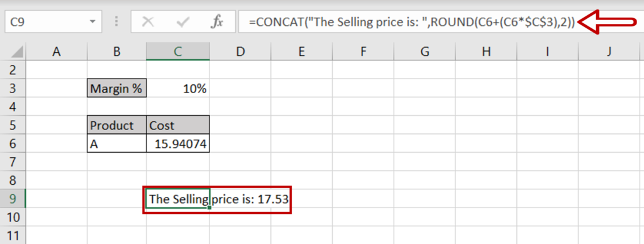Screen dimensions: 644x244
Task: Open the Insert Function fx icon
Action: coord(216,22)
